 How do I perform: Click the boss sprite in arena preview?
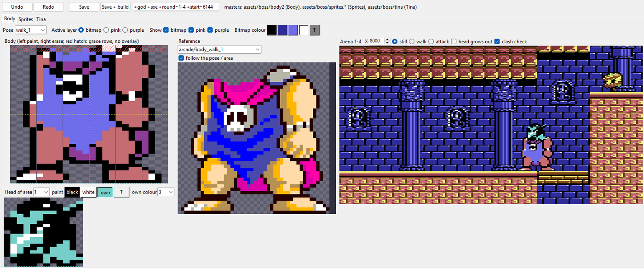[537, 147]
